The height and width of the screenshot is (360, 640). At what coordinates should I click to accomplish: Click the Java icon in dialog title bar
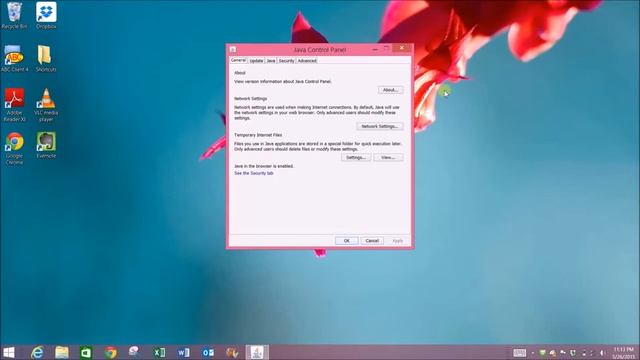[233, 49]
